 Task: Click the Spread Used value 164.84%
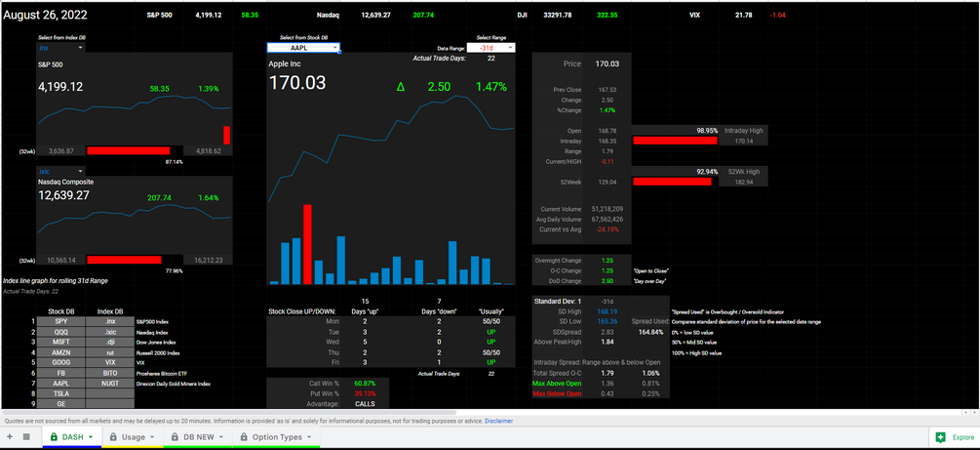[x=650, y=332]
